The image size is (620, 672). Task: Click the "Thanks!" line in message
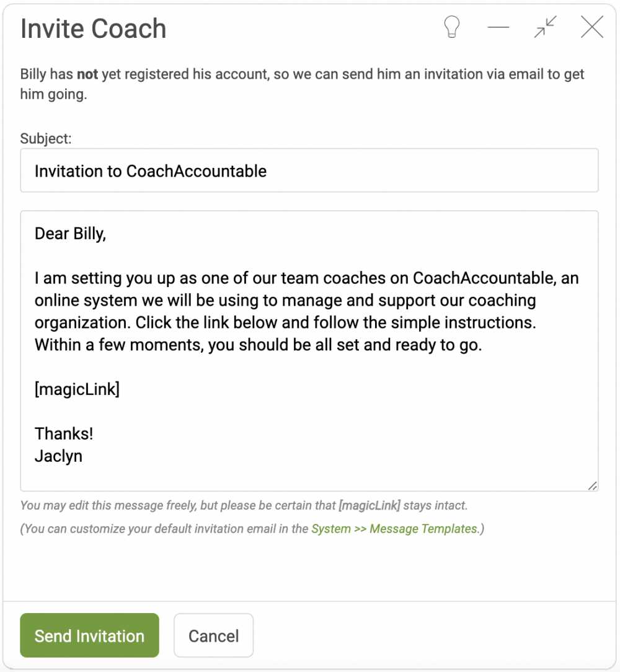coord(64,434)
